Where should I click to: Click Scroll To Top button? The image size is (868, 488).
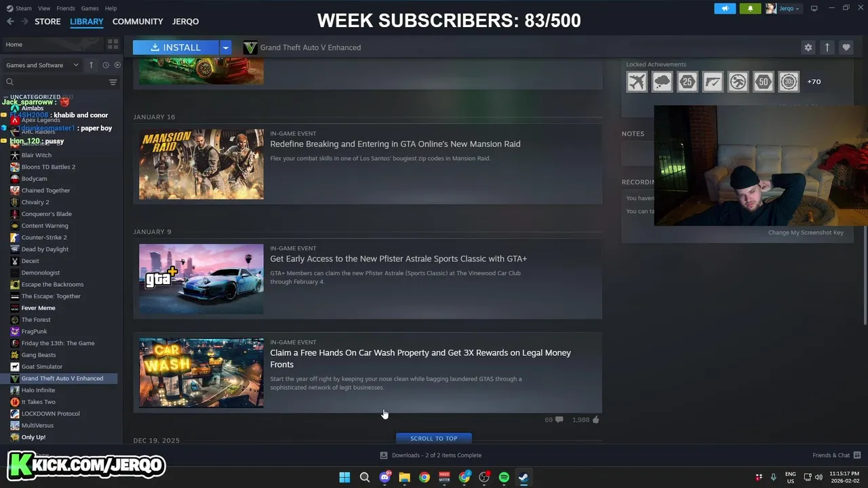point(434,438)
